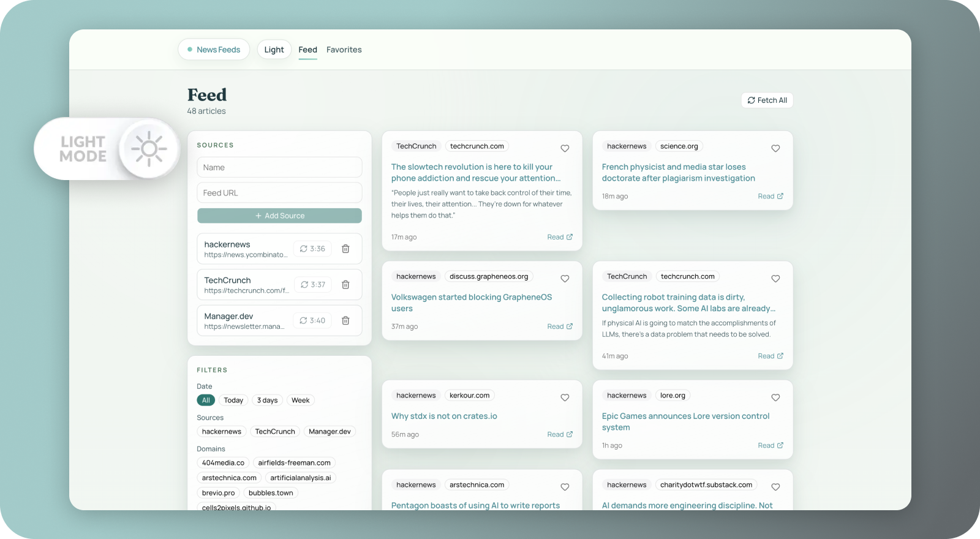Favorite the stdx crates.io article heart
The height and width of the screenshot is (539, 980).
(565, 398)
